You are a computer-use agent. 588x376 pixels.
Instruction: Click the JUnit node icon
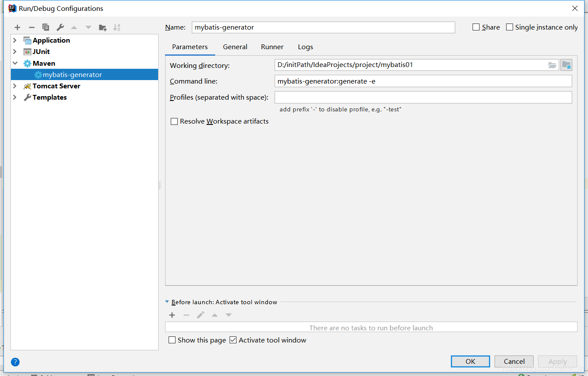27,52
